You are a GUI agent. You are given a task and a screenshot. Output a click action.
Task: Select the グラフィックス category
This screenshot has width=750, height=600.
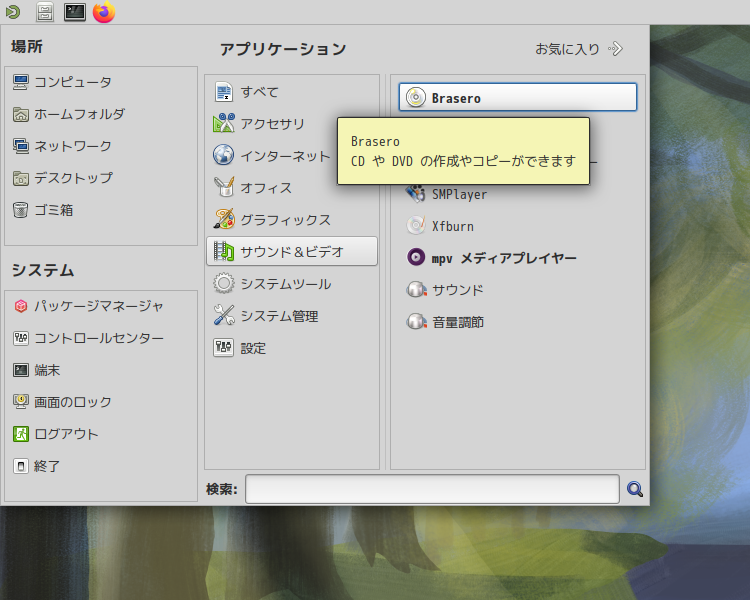click(292, 220)
